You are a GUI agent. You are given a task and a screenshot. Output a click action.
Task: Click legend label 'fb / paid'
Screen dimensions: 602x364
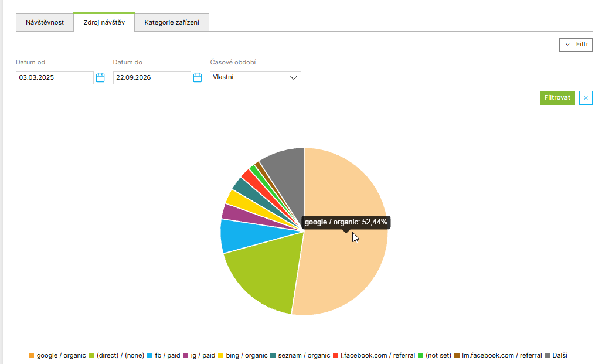[168, 356]
